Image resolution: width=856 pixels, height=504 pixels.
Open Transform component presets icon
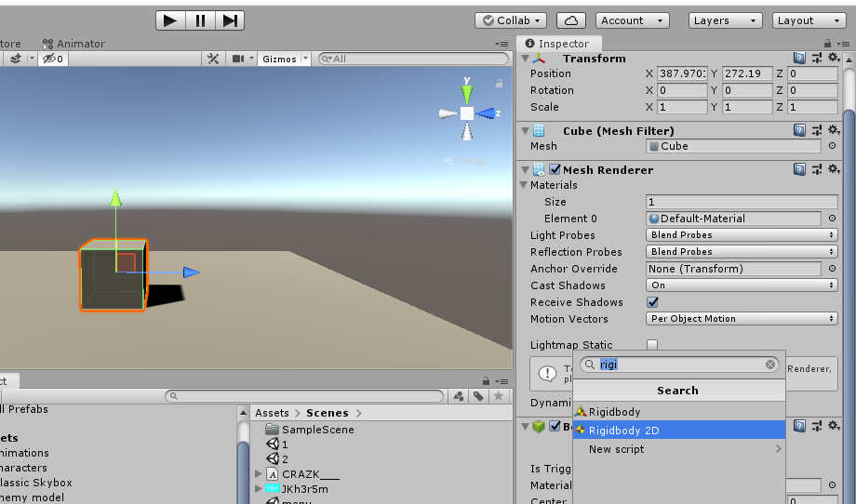[x=817, y=58]
